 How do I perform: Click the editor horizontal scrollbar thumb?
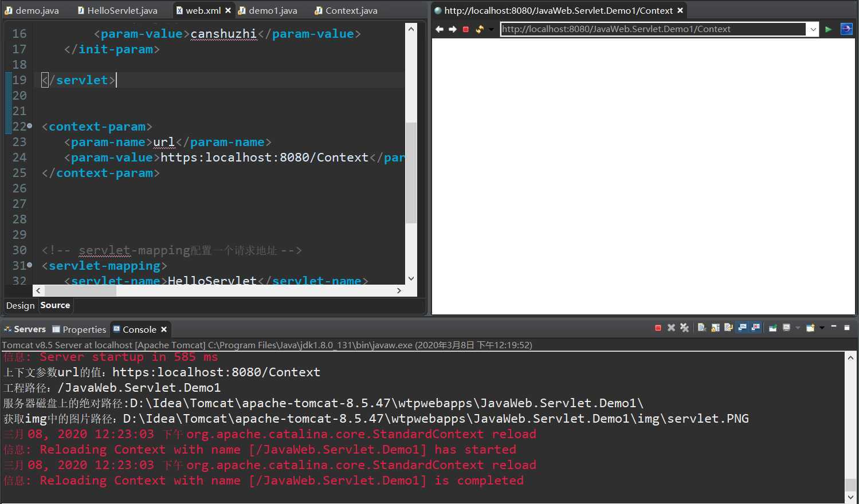pos(80,290)
